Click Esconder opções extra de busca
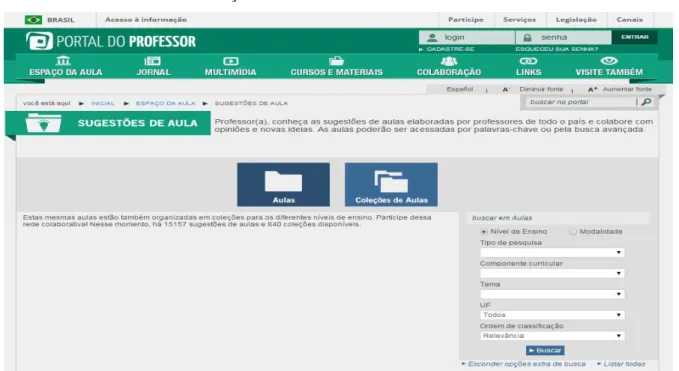The height and width of the screenshot is (371, 679). click(527, 364)
